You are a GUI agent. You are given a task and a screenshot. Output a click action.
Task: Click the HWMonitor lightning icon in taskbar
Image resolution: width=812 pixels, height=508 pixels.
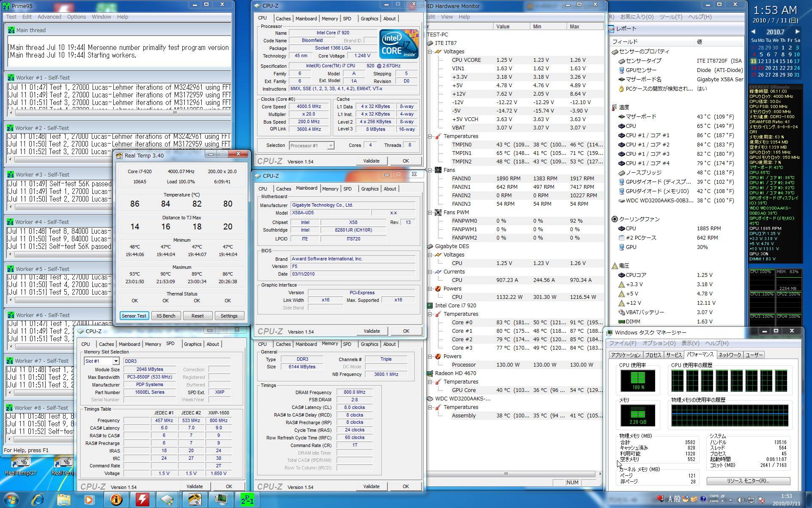[142, 500]
